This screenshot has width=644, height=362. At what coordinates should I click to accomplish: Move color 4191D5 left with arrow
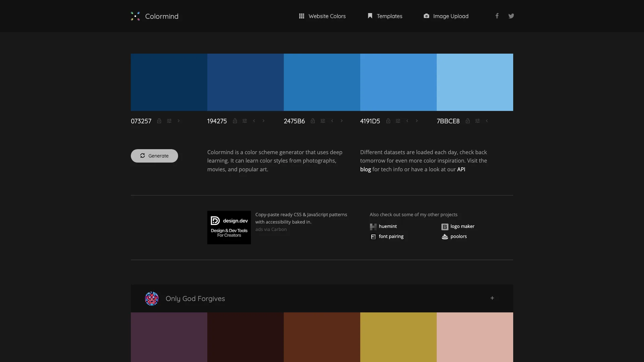click(407, 121)
